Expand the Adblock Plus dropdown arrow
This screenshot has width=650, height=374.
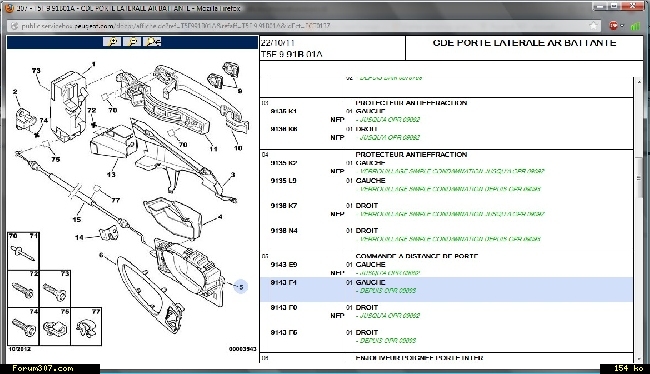[x=622, y=26]
